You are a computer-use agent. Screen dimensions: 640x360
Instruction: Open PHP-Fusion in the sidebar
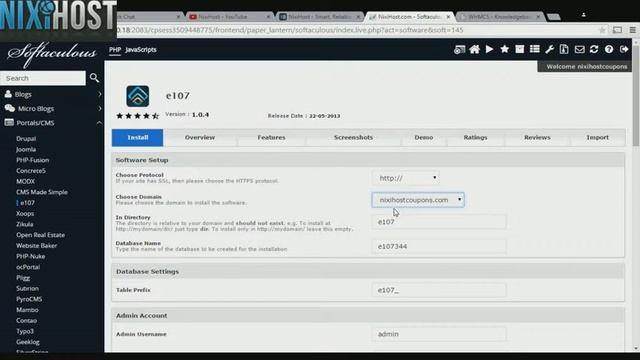[33, 160]
